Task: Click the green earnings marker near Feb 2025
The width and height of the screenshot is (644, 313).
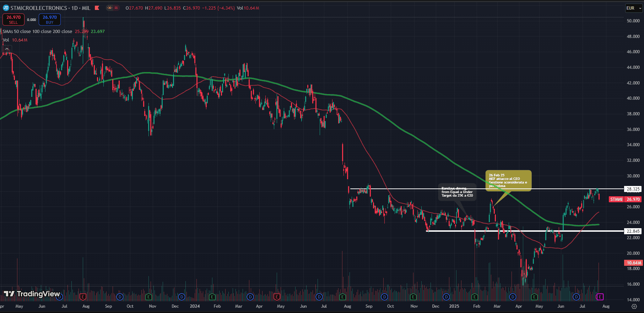Action: (x=475, y=297)
